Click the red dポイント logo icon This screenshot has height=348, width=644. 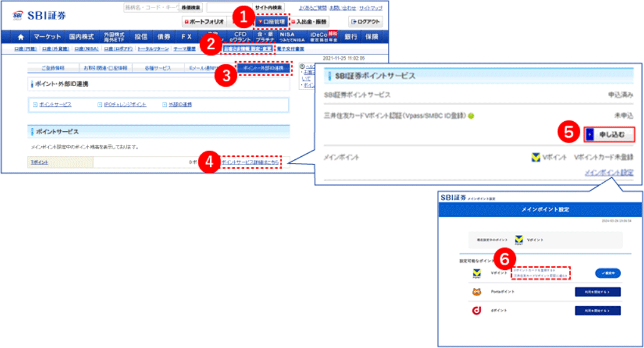coord(477,311)
